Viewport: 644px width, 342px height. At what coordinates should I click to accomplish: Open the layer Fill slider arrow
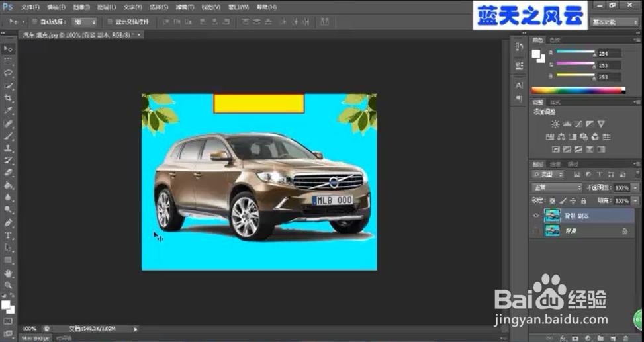(635, 200)
